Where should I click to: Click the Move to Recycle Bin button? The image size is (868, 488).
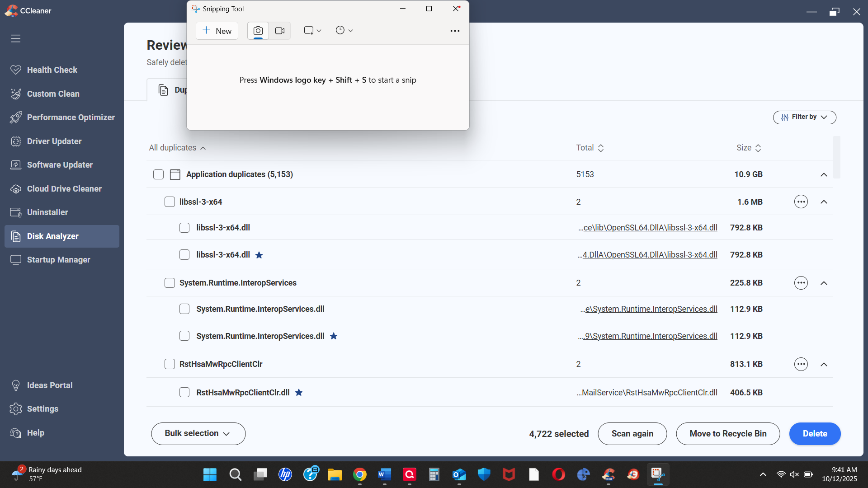point(728,434)
